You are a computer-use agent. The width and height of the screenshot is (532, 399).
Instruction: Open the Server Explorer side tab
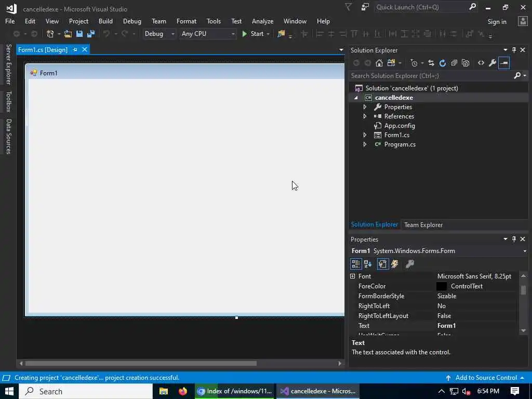coord(8,64)
